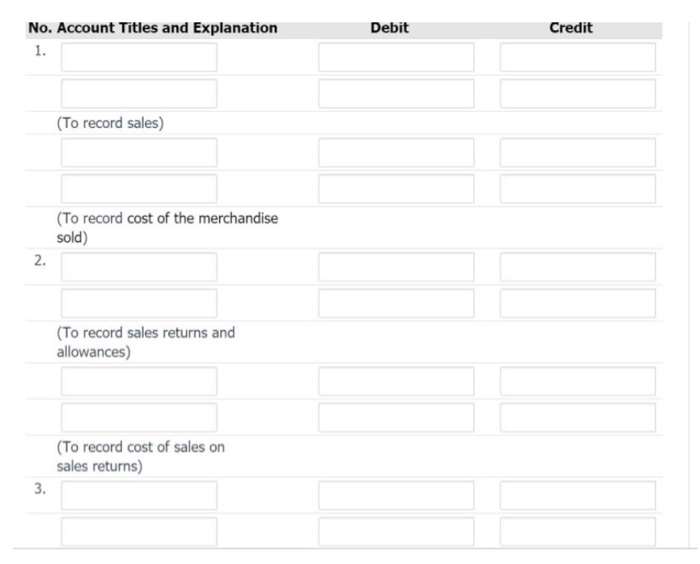Screen dimensions: 700x564
Task: Click the first debit field of entry 2
Action: 396,267
